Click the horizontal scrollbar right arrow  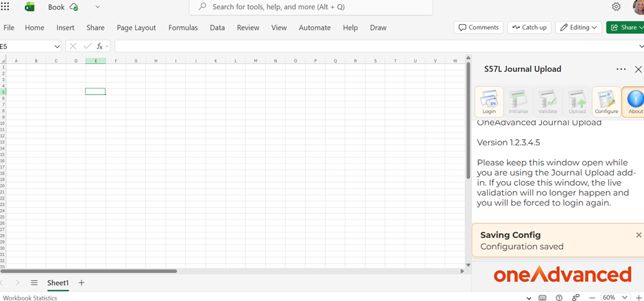coord(462,271)
